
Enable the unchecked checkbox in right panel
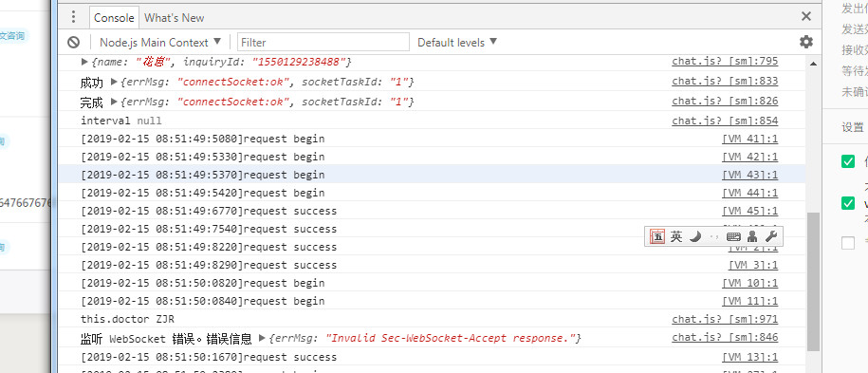(x=848, y=243)
